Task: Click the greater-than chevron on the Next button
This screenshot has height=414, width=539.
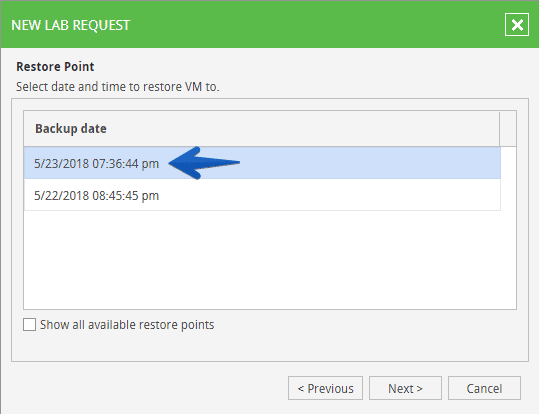Action: 419,389
